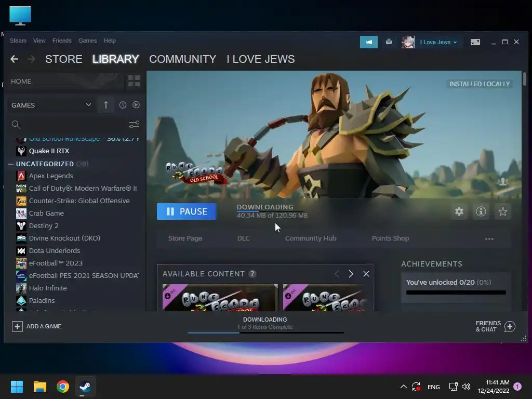Image resolution: width=532 pixels, height=399 pixels.
Task: Open Windows Start menu
Action: 17,387
